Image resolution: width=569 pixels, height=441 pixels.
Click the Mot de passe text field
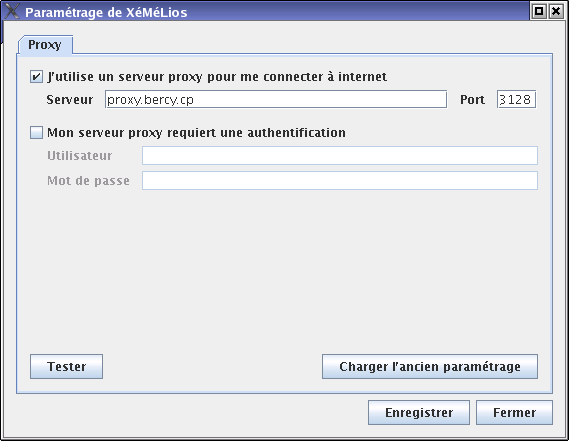point(340,180)
